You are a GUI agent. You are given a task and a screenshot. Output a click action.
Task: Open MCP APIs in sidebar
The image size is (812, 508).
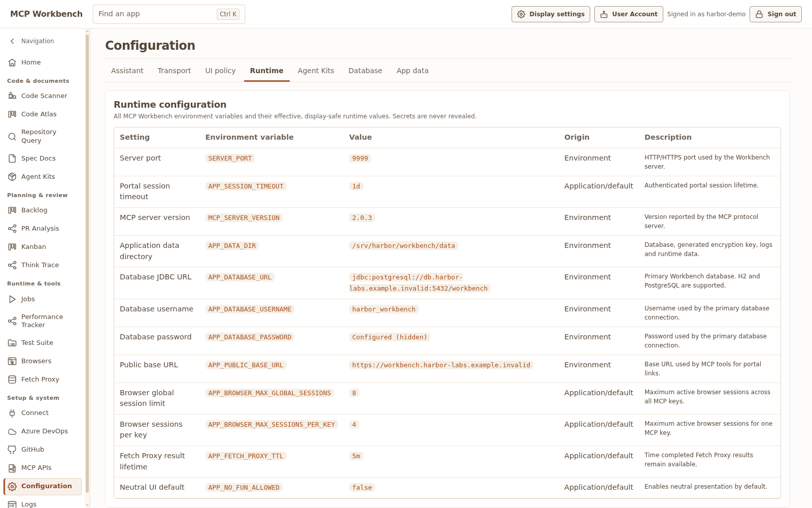[43, 468]
